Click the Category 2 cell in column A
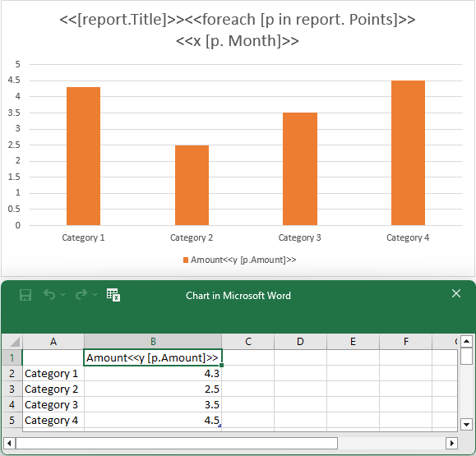 [53, 389]
